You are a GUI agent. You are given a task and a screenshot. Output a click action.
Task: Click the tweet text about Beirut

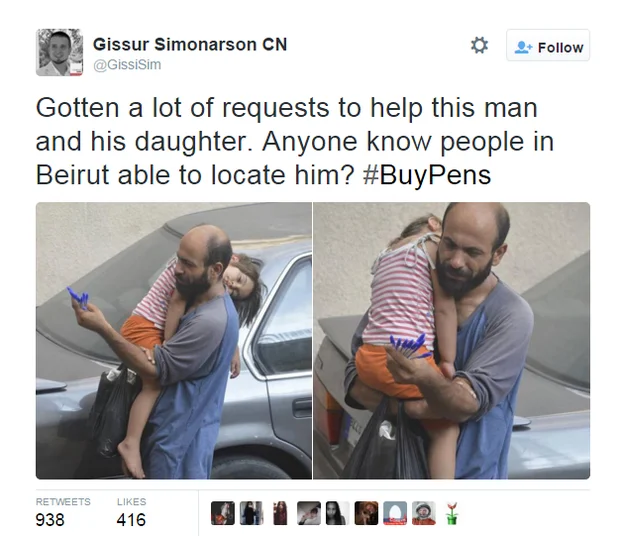click(295, 141)
